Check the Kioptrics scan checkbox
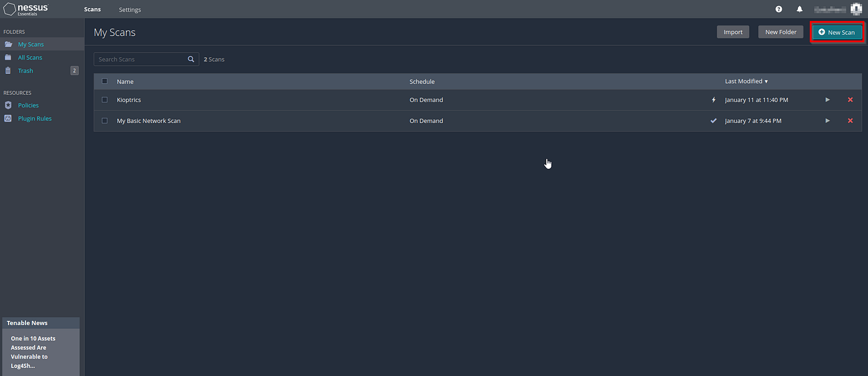This screenshot has height=376, width=868. point(104,100)
